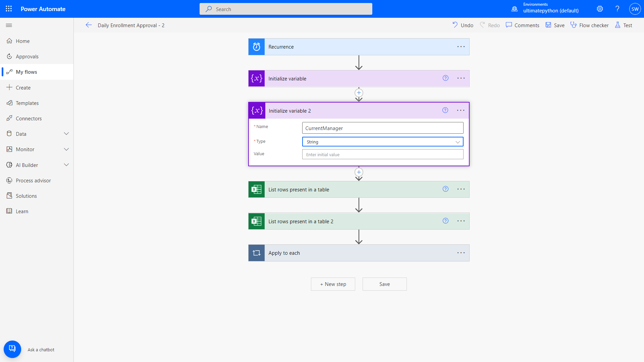The image size is (644, 362).
Task: Expand the Recurrence trigger card
Action: click(x=359, y=47)
